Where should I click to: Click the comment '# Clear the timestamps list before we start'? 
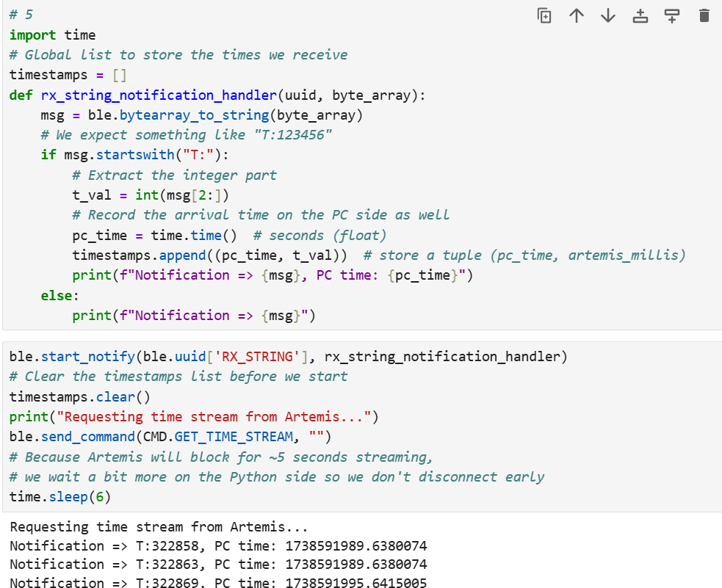tap(178, 377)
